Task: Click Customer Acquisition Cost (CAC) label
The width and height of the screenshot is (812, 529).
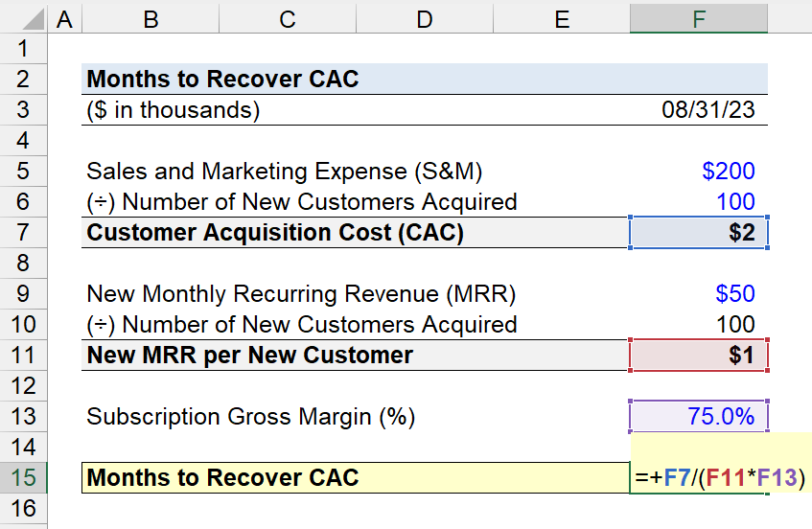Action: click(x=275, y=233)
